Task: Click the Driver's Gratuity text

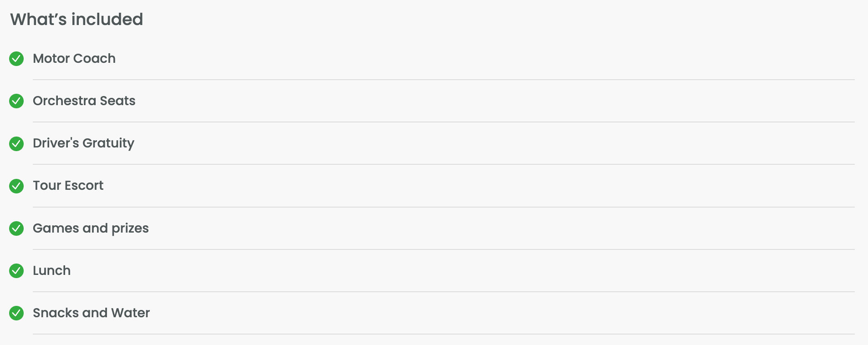Action: tap(83, 143)
